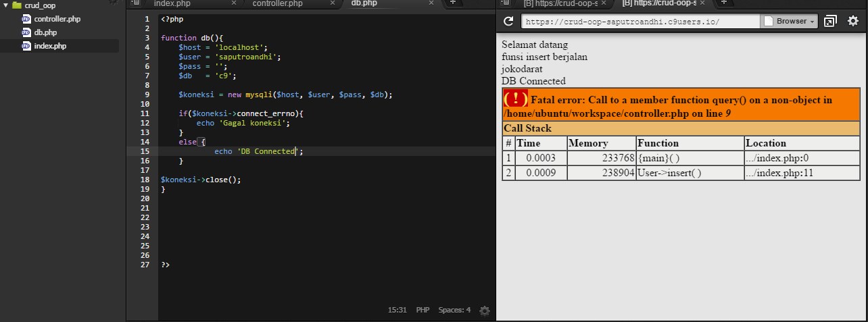Switch to the first browser preview tab
Viewport: 868px width, 322px height.
560,3
